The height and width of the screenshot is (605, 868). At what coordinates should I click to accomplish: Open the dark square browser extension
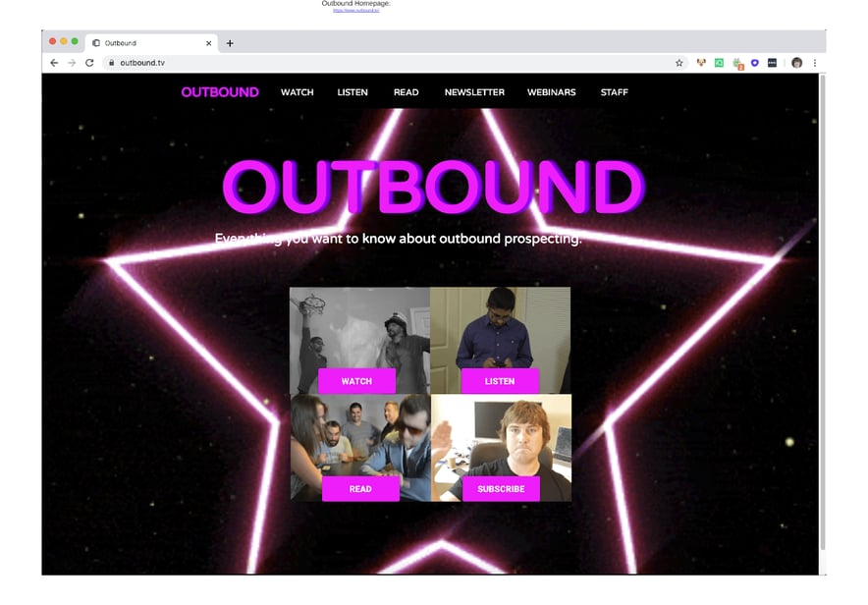pos(772,63)
